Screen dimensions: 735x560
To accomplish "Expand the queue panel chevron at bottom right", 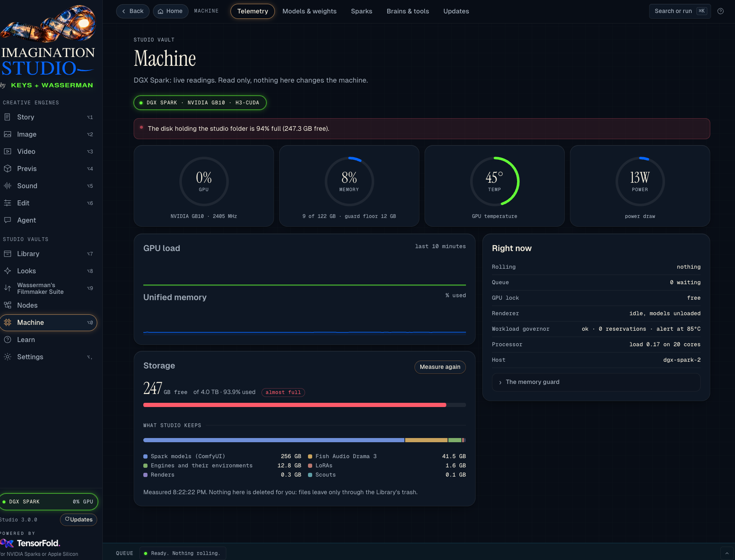I will 727,553.
